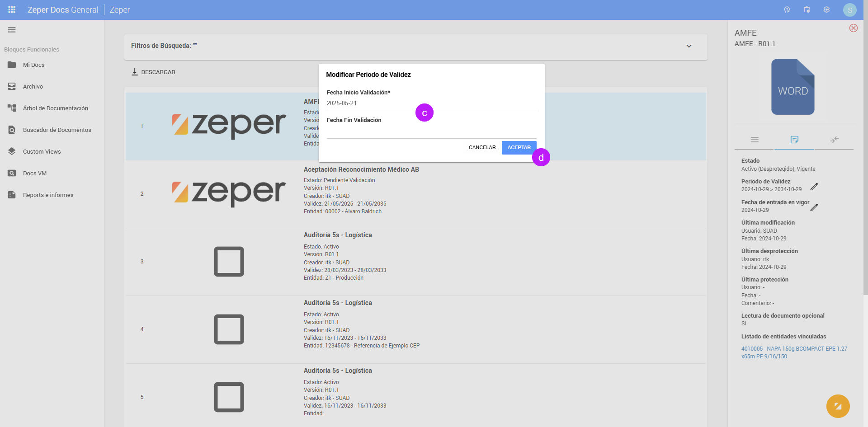Screen dimensions: 868x427
Task: Switch to the document notes tab in details panel
Action: (x=794, y=140)
